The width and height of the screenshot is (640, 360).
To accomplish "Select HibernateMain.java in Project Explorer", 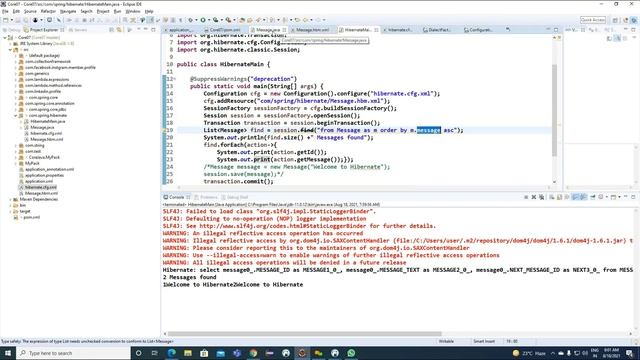I will [x=47, y=121].
